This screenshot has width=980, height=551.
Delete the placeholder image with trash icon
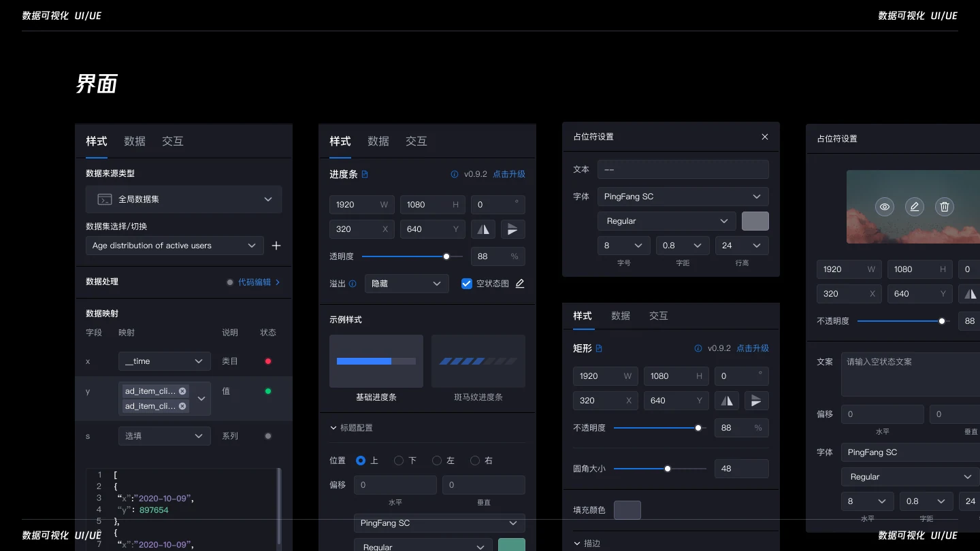(945, 207)
